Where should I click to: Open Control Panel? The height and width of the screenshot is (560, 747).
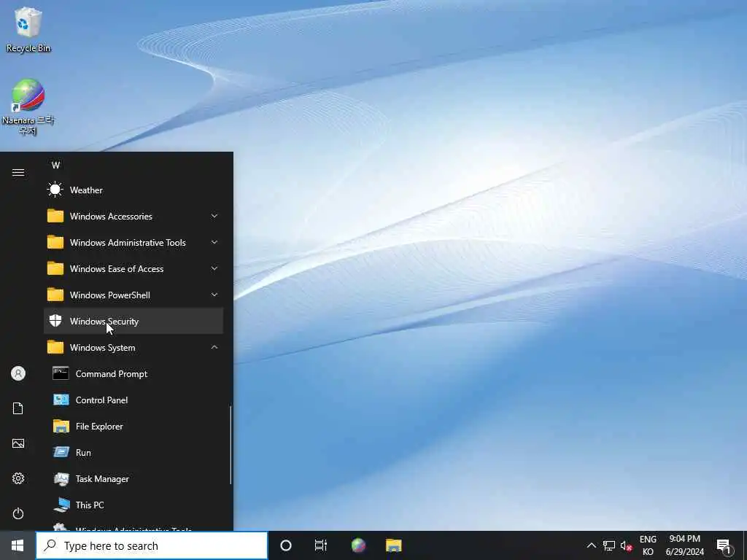(133, 400)
